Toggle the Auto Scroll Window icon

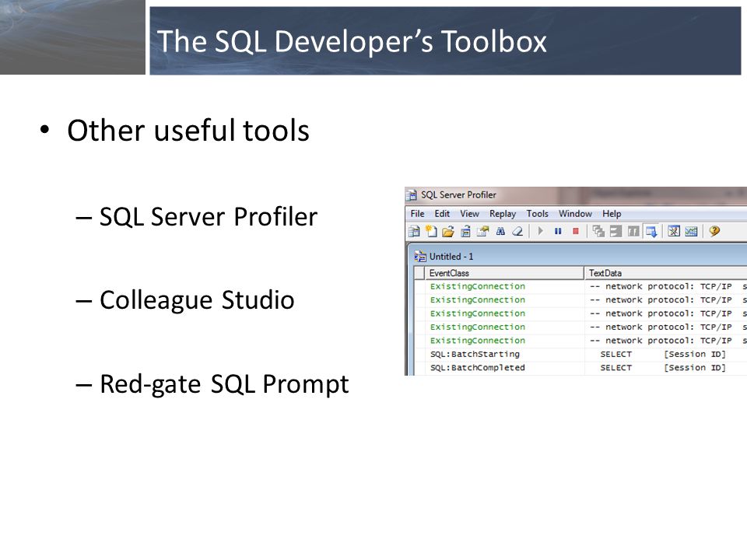651,232
